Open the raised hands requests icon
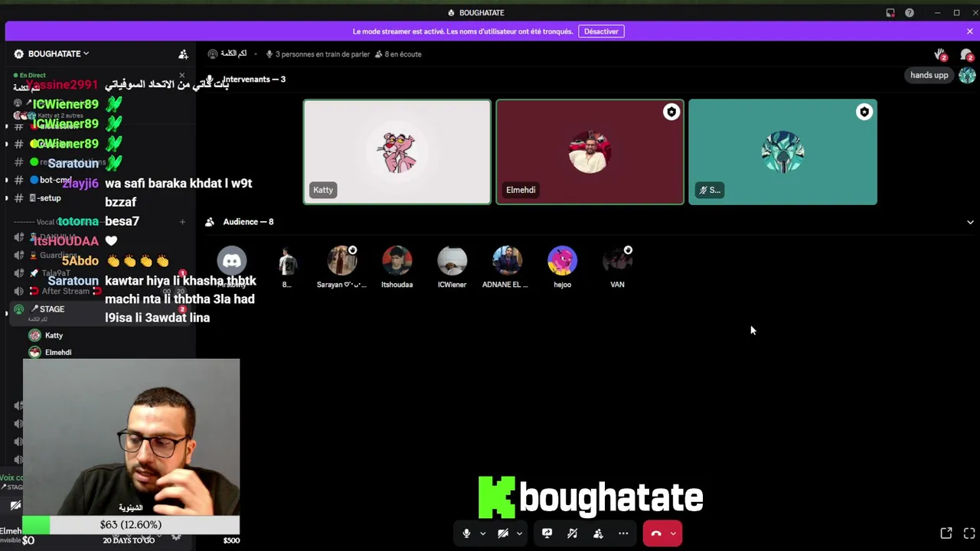 tap(941, 55)
